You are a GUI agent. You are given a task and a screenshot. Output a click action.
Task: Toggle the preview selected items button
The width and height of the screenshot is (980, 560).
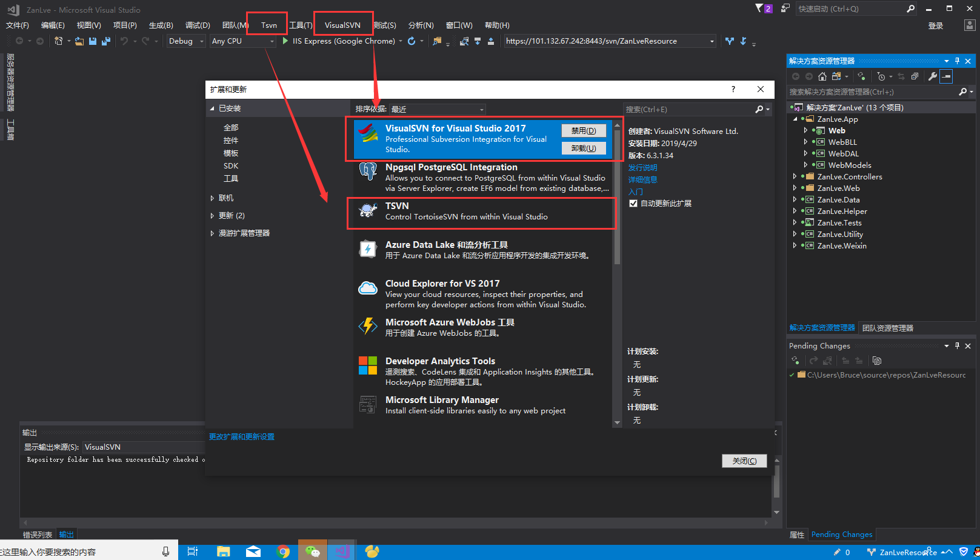946,76
